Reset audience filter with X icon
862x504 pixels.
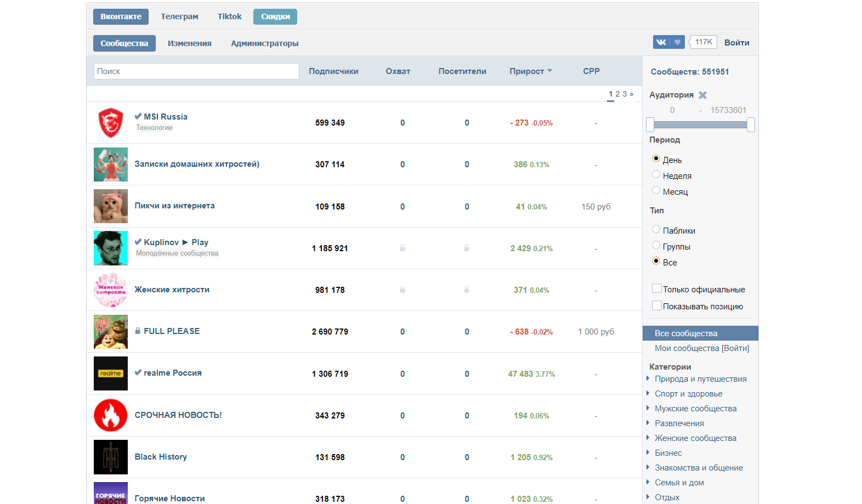pyautogui.click(x=702, y=95)
